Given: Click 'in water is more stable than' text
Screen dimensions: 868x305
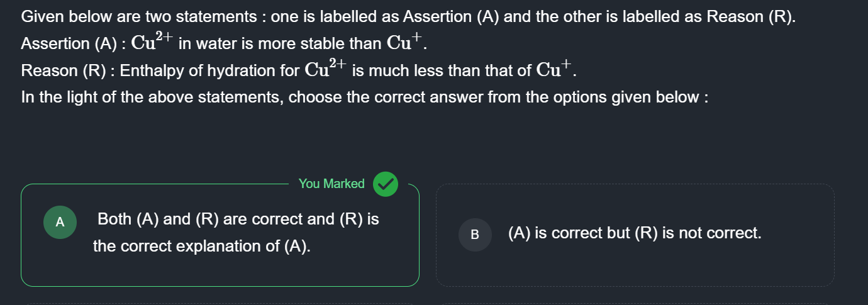Looking at the screenshot, I should (x=280, y=44).
